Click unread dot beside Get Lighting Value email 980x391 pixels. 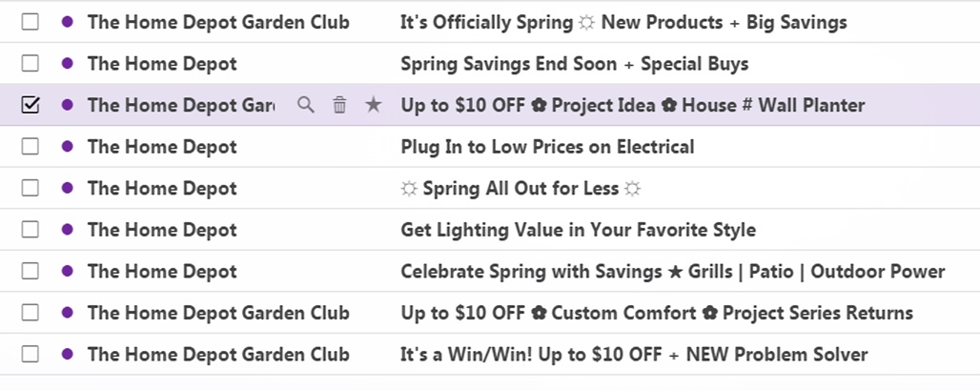click(67, 230)
